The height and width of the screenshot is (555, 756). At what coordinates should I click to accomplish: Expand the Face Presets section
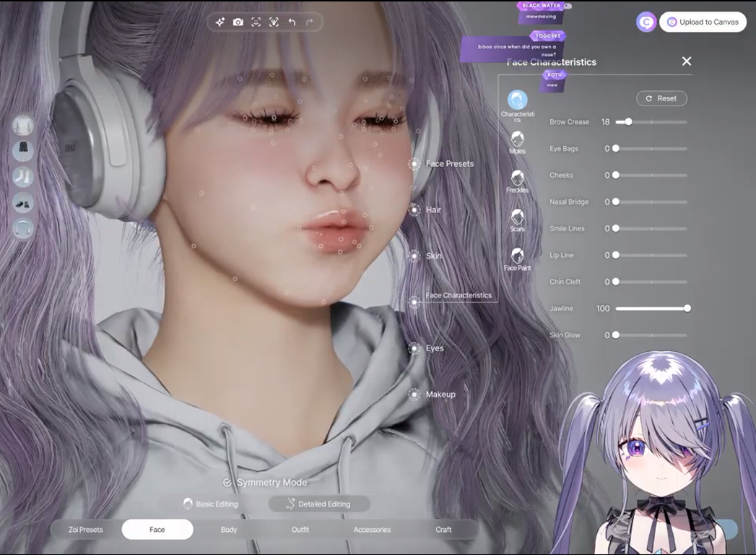(449, 164)
